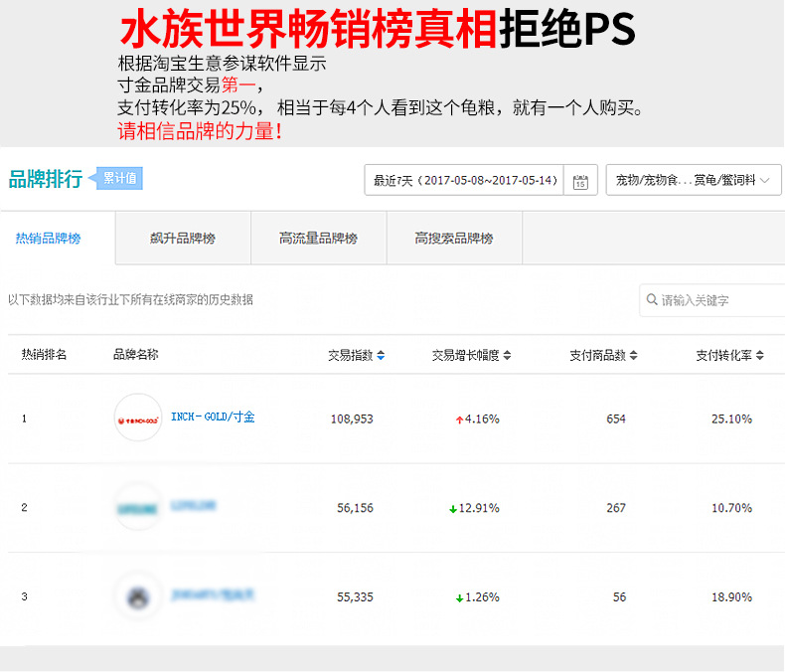This screenshot has height=672, width=785.
Task: Sort by 交易指数 column arrows
Action: coord(381,355)
